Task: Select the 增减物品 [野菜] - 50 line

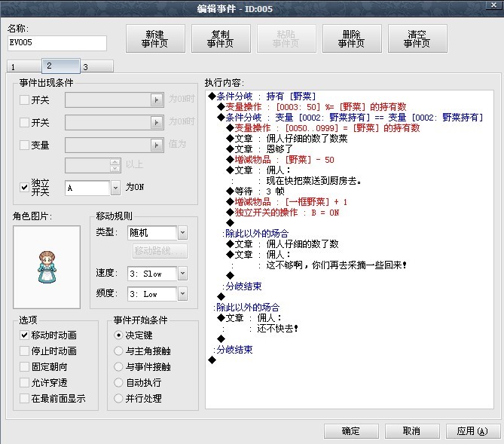Action: click(280, 160)
